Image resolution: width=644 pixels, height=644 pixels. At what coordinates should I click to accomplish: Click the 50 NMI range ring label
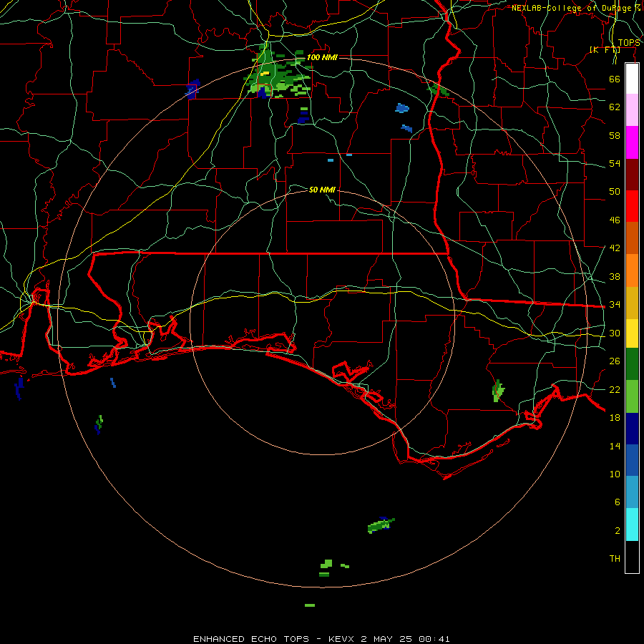[322, 190]
